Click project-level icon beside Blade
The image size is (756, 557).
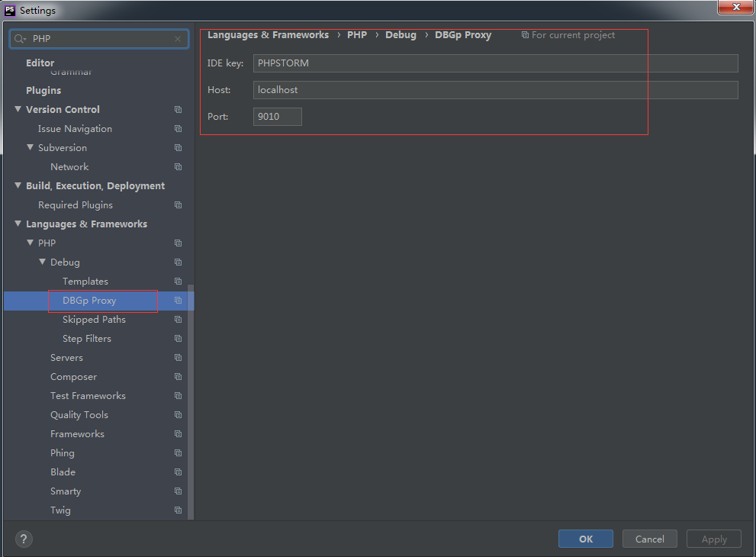pyautogui.click(x=178, y=472)
